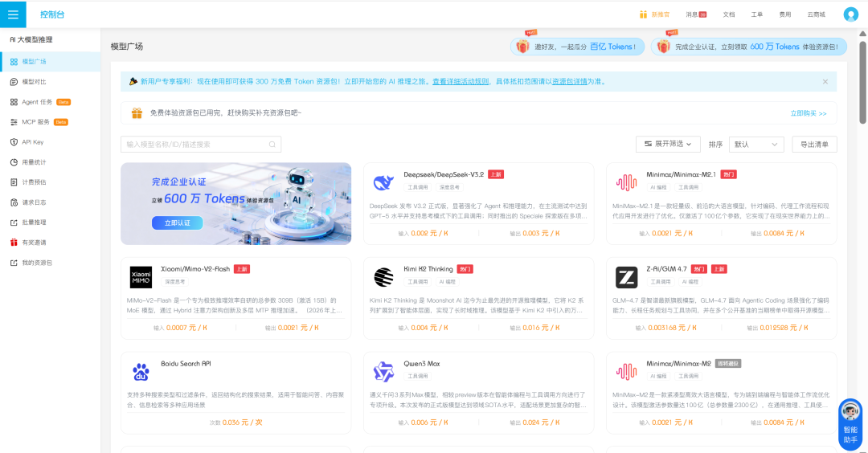The height and width of the screenshot is (453, 868).
Task: Open the Baidu Search API title
Action: pos(186,363)
